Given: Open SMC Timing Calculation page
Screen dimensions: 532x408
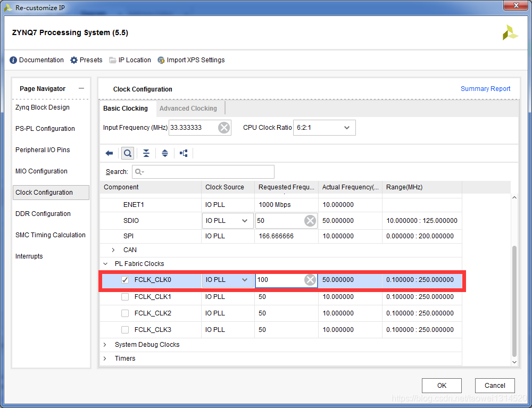Looking at the screenshot, I should coord(51,235).
